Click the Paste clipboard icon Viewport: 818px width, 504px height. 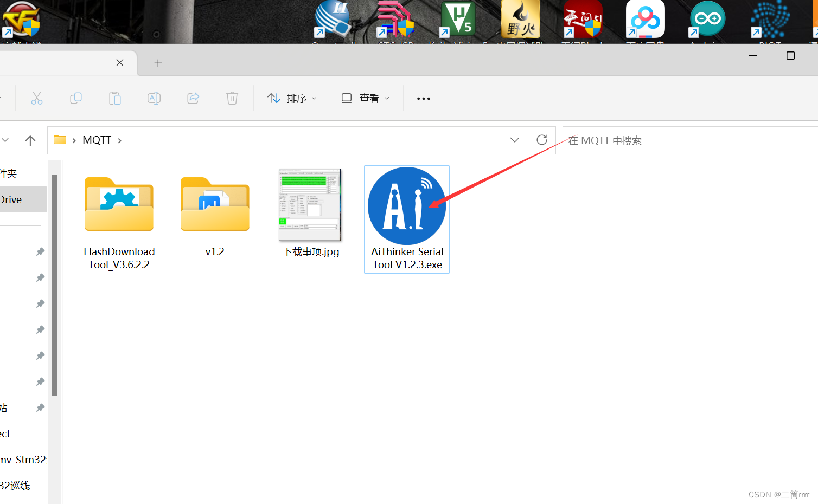click(x=115, y=98)
